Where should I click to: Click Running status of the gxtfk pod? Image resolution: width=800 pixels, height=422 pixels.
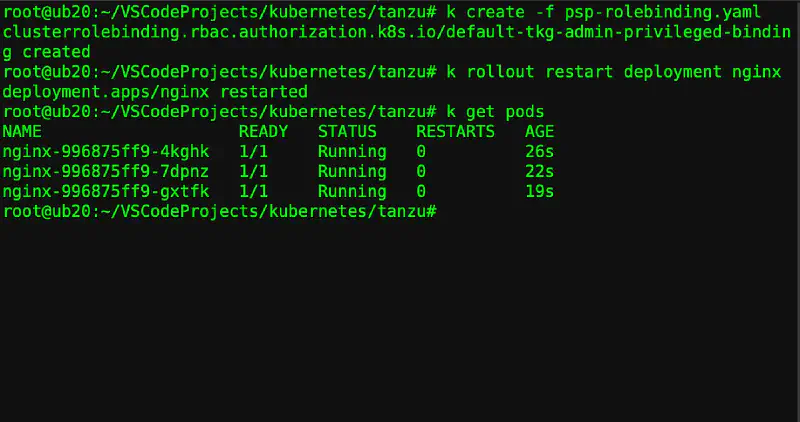352,191
